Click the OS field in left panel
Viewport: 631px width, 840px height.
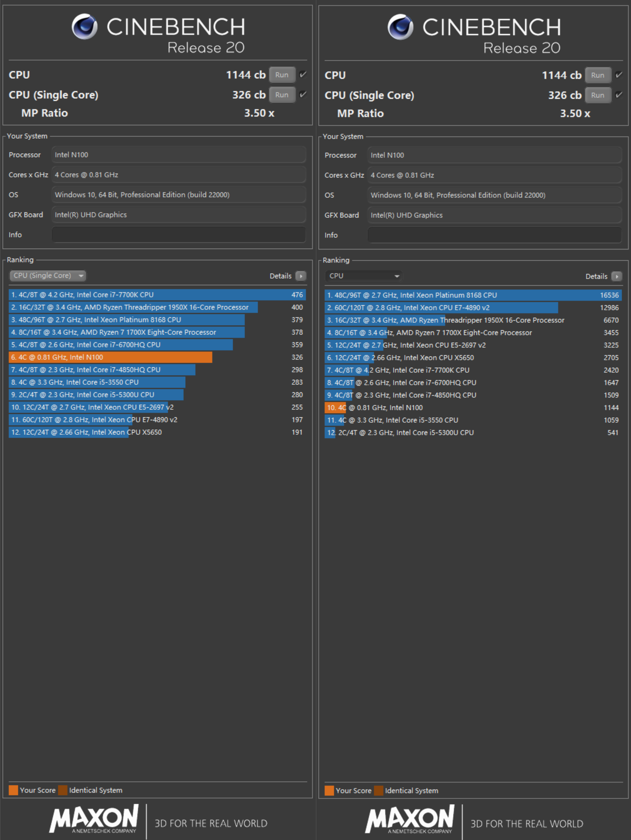click(x=179, y=195)
